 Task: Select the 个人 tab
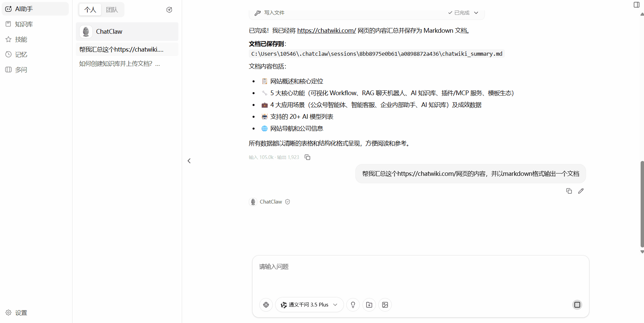coord(90,9)
